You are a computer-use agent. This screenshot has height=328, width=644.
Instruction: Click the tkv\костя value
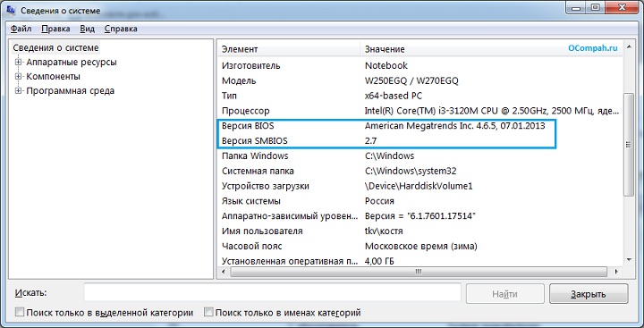click(x=384, y=231)
